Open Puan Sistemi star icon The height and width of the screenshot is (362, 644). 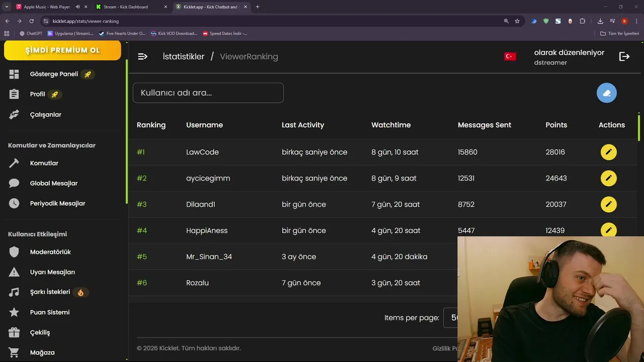tap(14, 312)
